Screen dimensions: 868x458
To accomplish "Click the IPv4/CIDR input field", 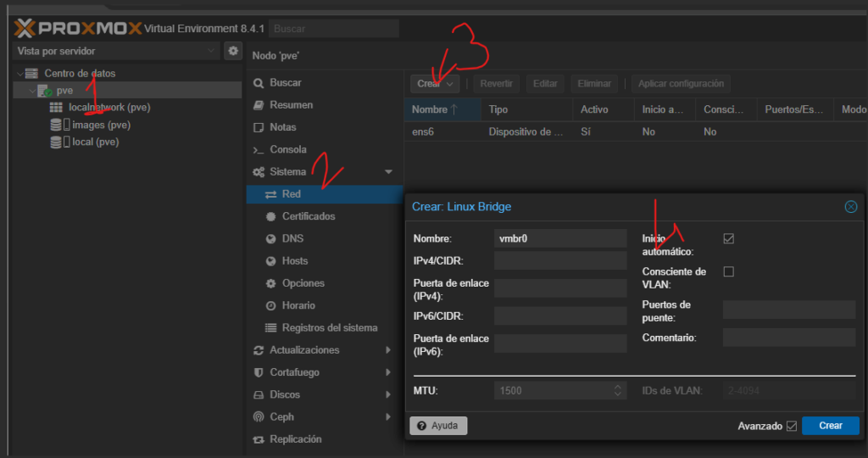I will pyautogui.click(x=560, y=260).
